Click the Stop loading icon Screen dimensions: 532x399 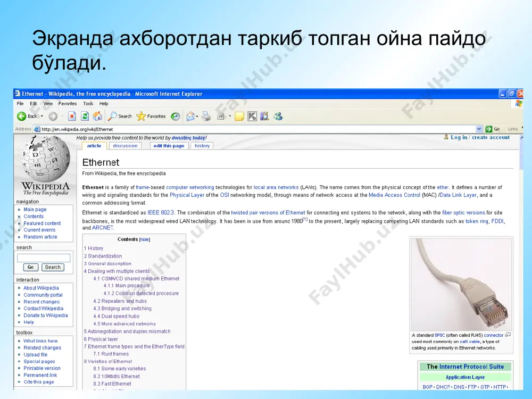coord(72,117)
